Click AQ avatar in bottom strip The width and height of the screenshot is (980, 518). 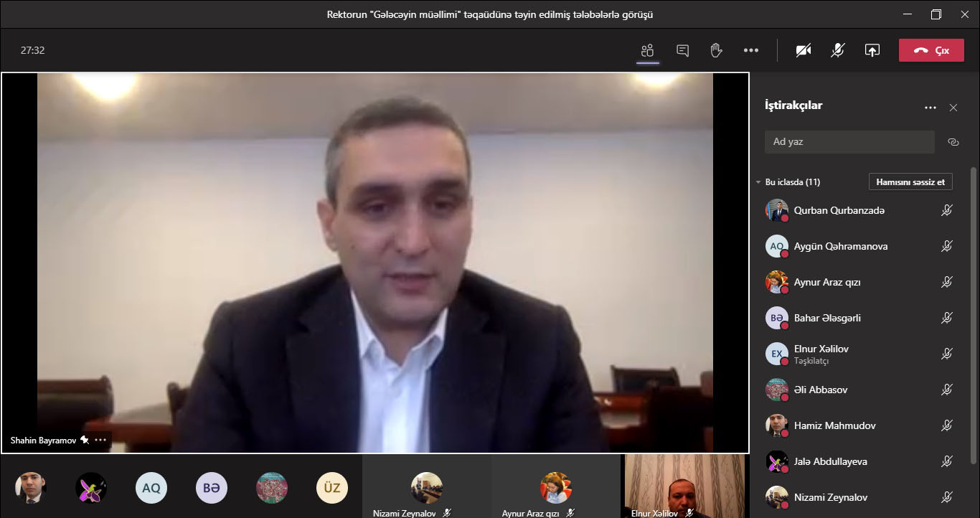[151, 488]
